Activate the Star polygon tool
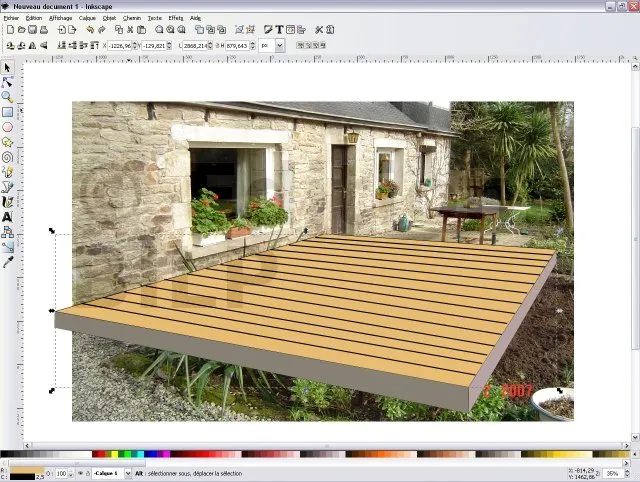This screenshot has height=482, width=640. 7,142
